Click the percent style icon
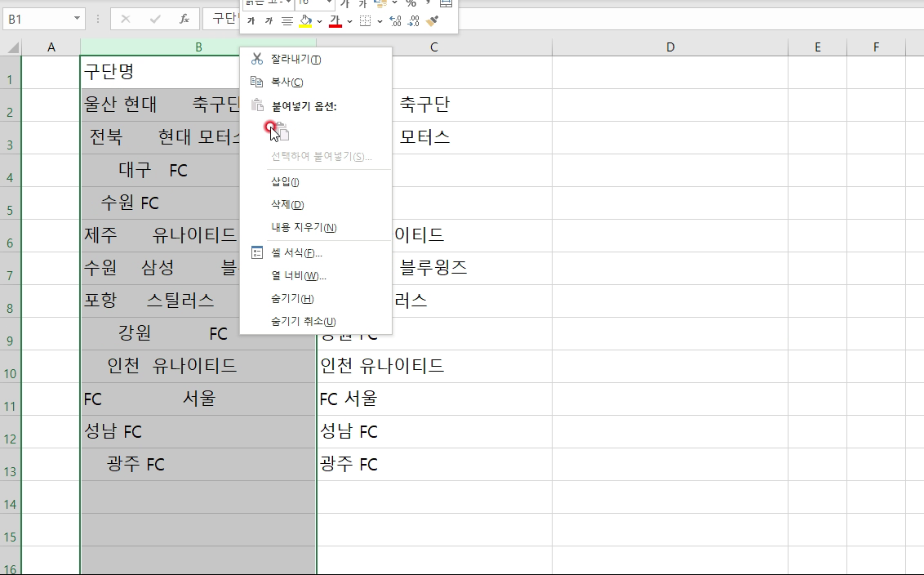 click(x=411, y=3)
